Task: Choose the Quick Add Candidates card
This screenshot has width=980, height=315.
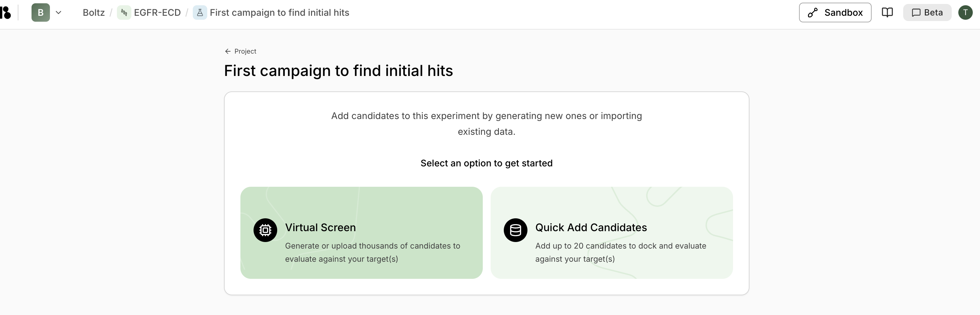Action: pos(612,232)
